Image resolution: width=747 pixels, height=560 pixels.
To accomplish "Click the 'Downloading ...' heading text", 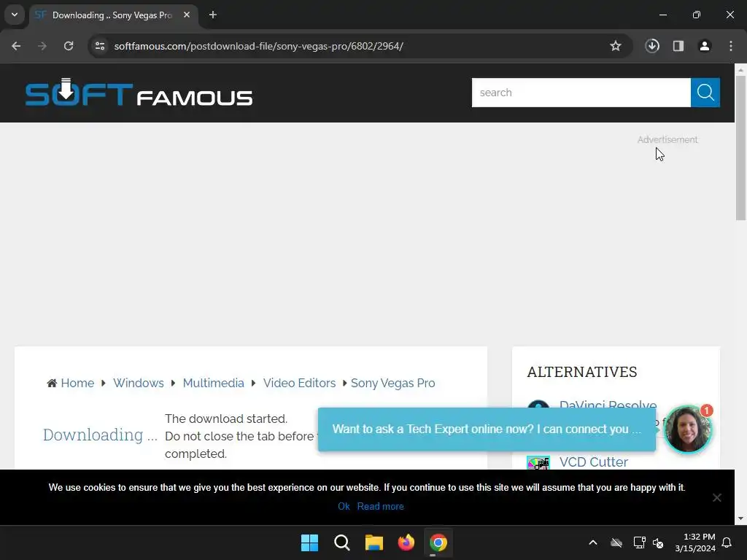I will tap(100, 435).
